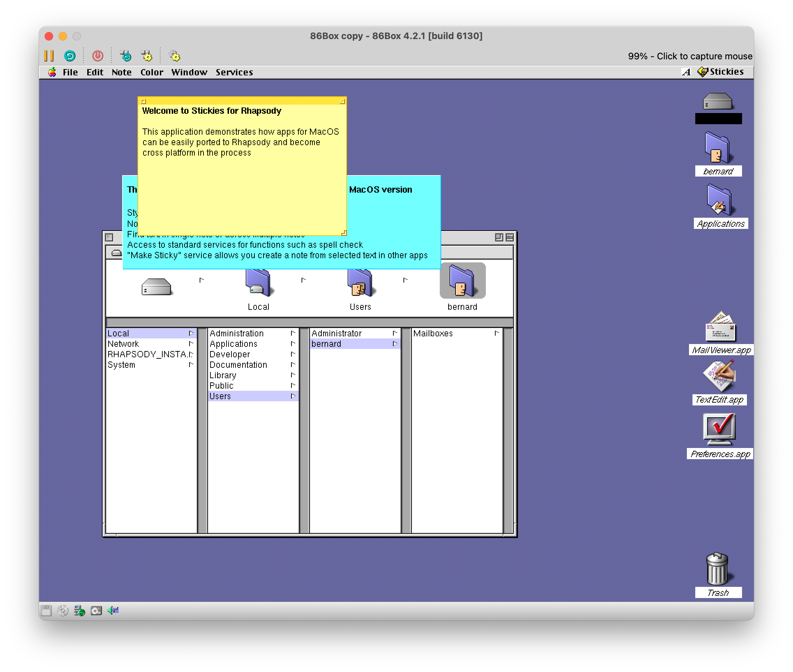Viewport: 793px width, 672px height.
Task: Pause the 86Box emulation
Action: click(x=49, y=56)
